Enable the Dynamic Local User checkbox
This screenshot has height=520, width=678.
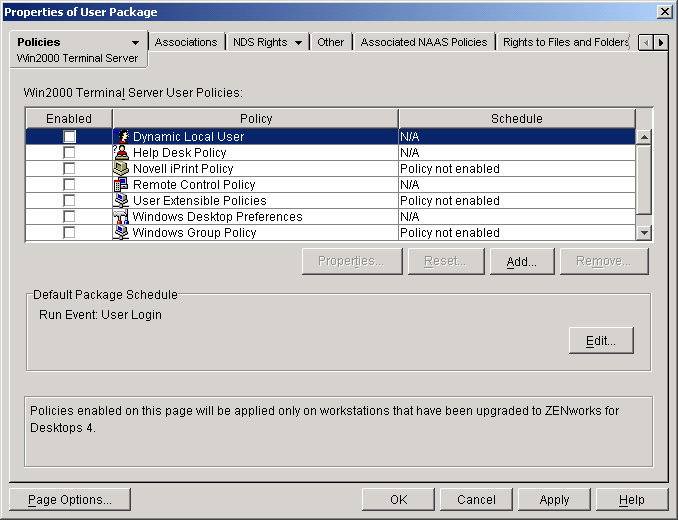(69, 137)
